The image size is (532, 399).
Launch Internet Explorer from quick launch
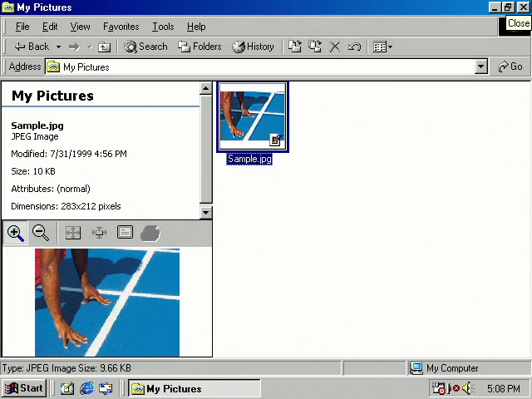tap(86, 388)
